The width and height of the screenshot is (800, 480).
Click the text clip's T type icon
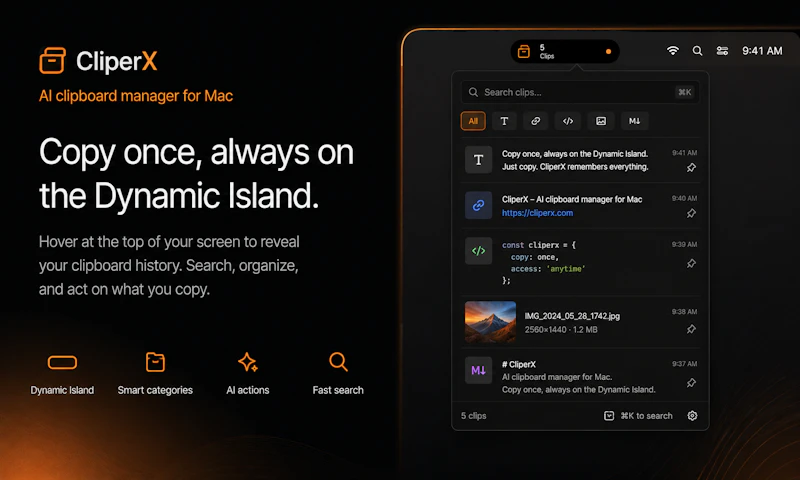point(479,160)
